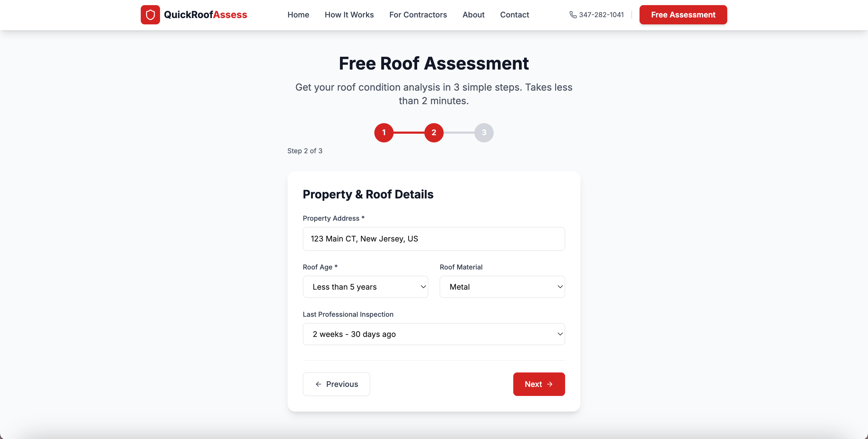Click the Previous button
The height and width of the screenshot is (439, 868).
(336, 384)
